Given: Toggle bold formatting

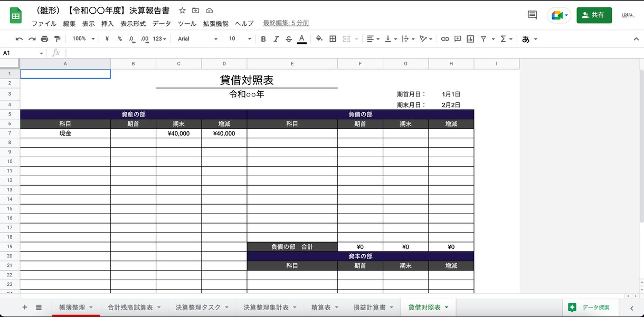Looking at the screenshot, I should (263, 39).
